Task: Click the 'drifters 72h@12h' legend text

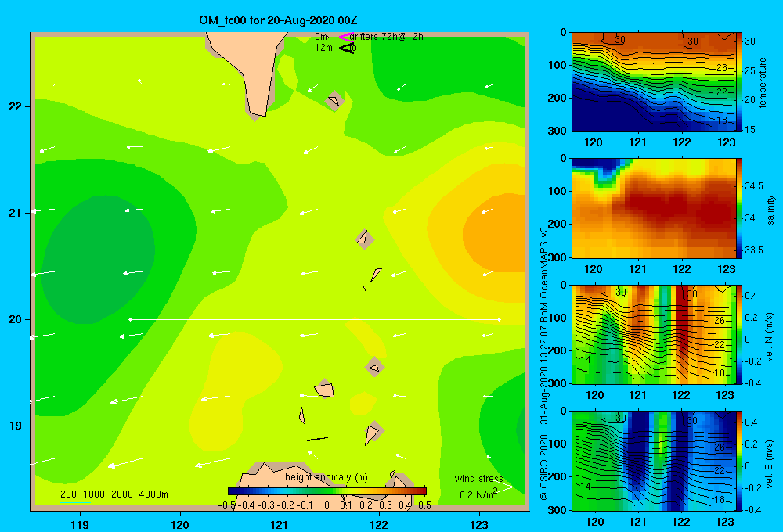Action: 387,37
